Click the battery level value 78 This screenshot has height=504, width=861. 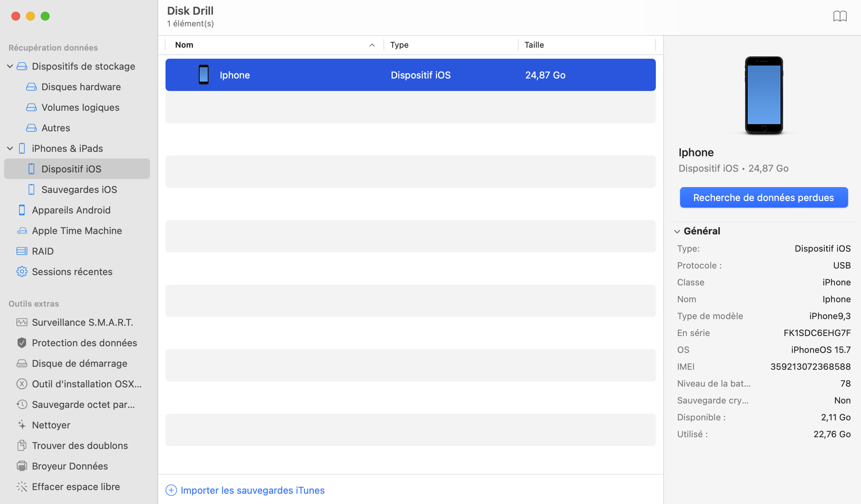(845, 384)
